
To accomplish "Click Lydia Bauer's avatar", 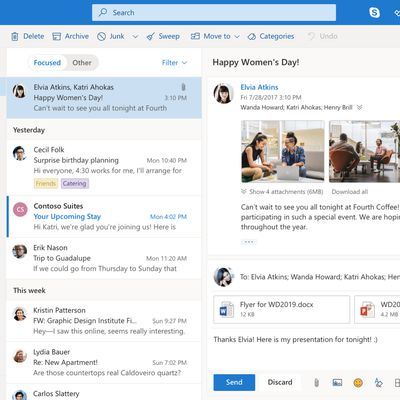I will tap(19, 356).
